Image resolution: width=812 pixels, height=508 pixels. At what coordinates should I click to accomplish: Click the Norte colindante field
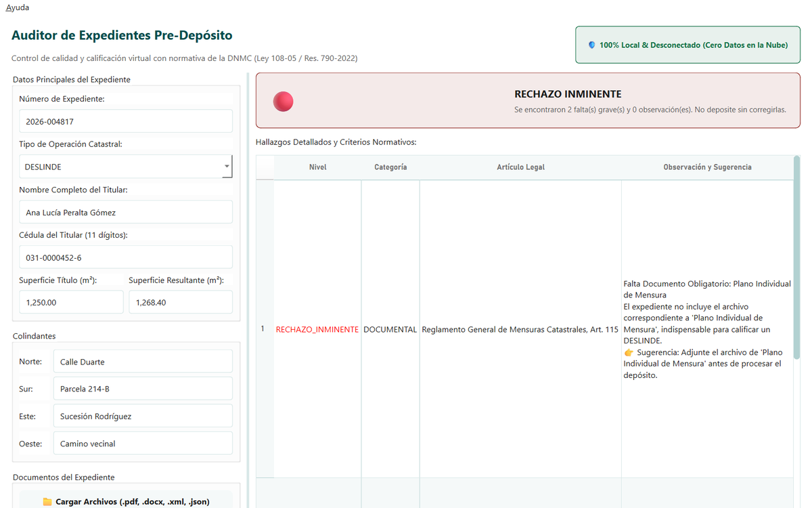tap(143, 361)
